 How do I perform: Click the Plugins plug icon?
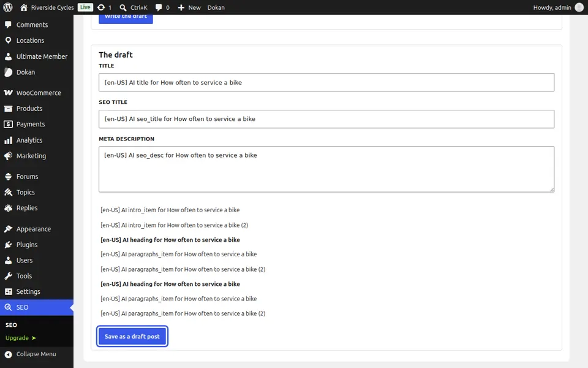point(8,245)
